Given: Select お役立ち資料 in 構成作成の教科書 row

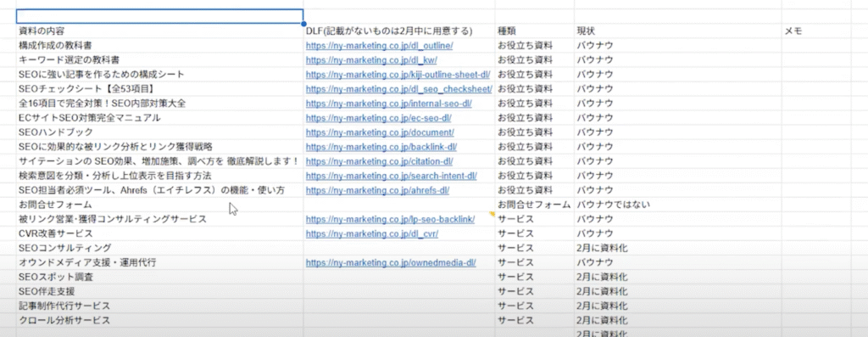Looking at the screenshot, I should coord(534,46).
